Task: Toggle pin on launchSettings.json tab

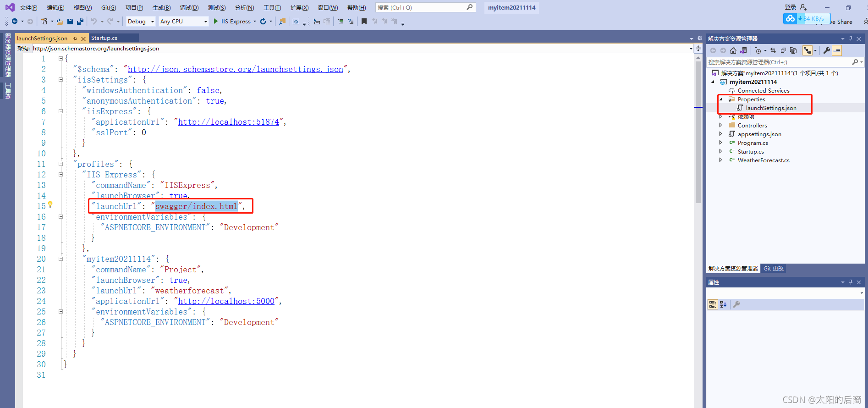Action: pyautogui.click(x=75, y=39)
